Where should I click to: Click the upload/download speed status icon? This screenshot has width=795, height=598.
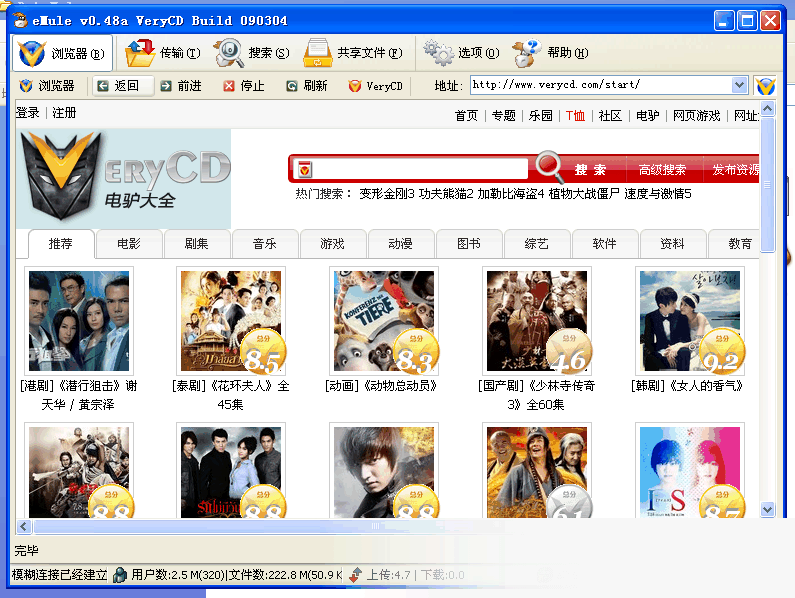(355, 575)
